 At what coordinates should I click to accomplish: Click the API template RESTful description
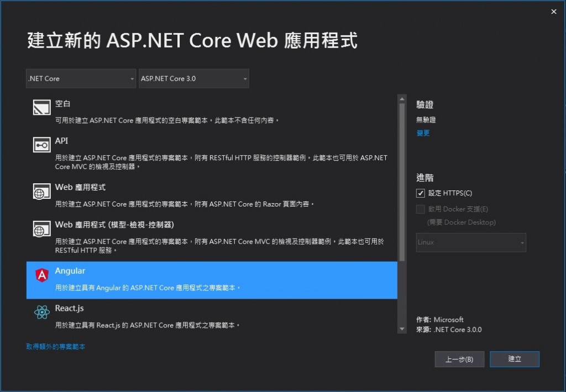click(221, 162)
